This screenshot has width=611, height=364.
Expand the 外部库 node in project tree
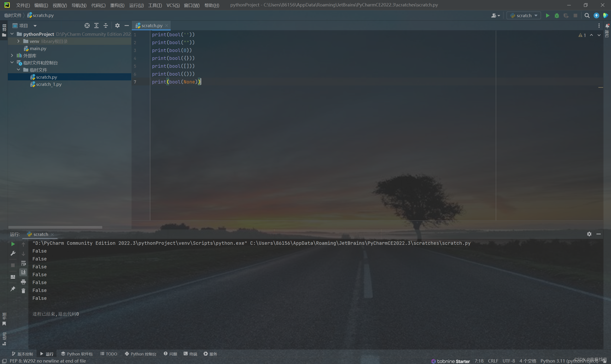pos(12,55)
